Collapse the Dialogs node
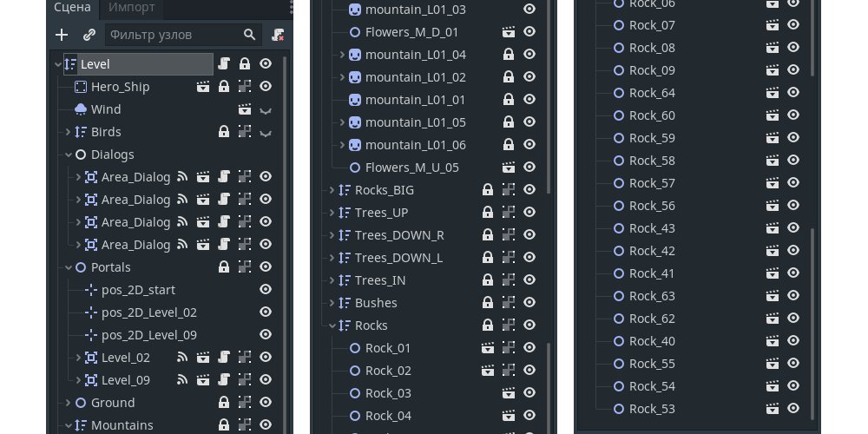Image resolution: width=868 pixels, height=434 pixels. pos(68,155)
